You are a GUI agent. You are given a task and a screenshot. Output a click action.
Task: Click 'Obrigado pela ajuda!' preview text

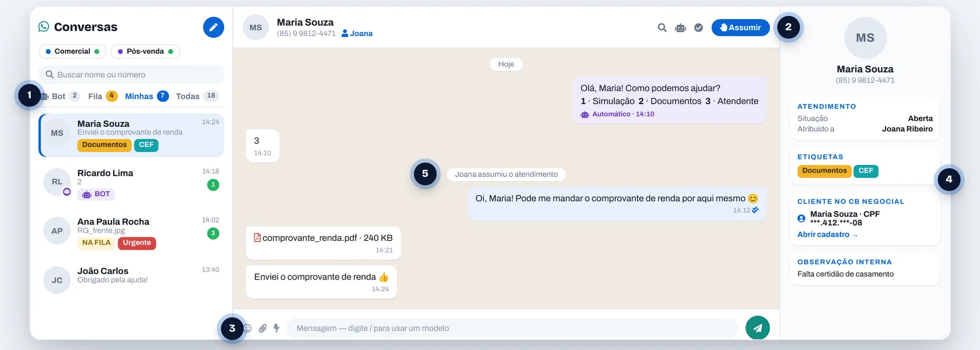click(113, 280)
